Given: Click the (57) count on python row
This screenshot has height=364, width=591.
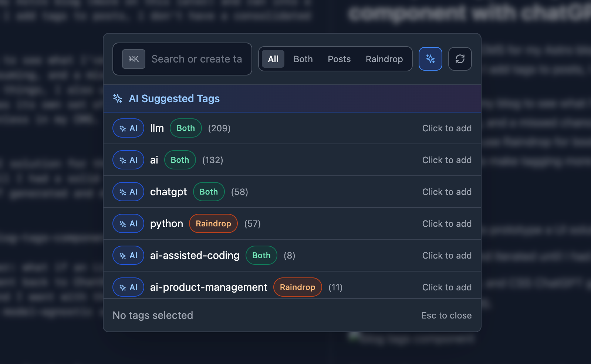Looking at the screenshot, I should pyautogui.click(x=253, y=223).
